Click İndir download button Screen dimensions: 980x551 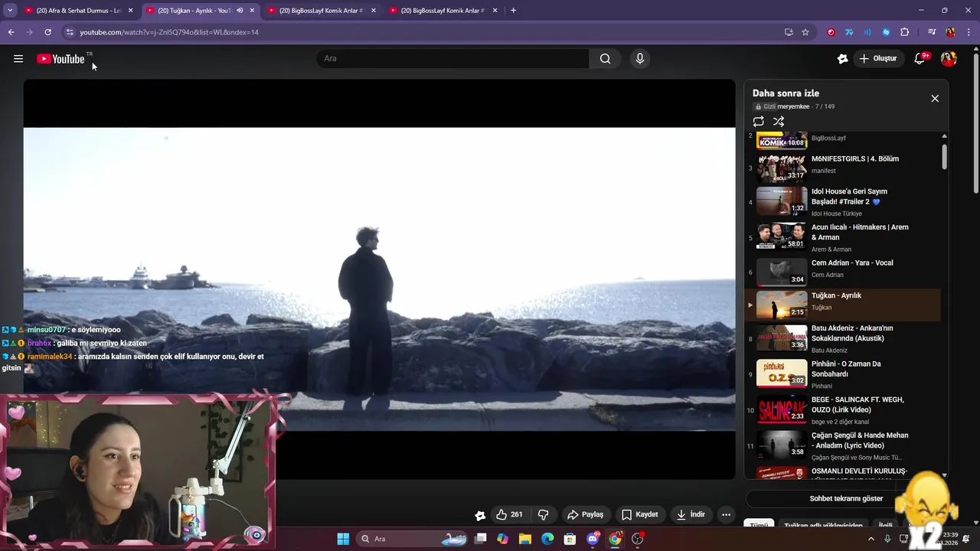pyautogui.click(x=691, y=514)
